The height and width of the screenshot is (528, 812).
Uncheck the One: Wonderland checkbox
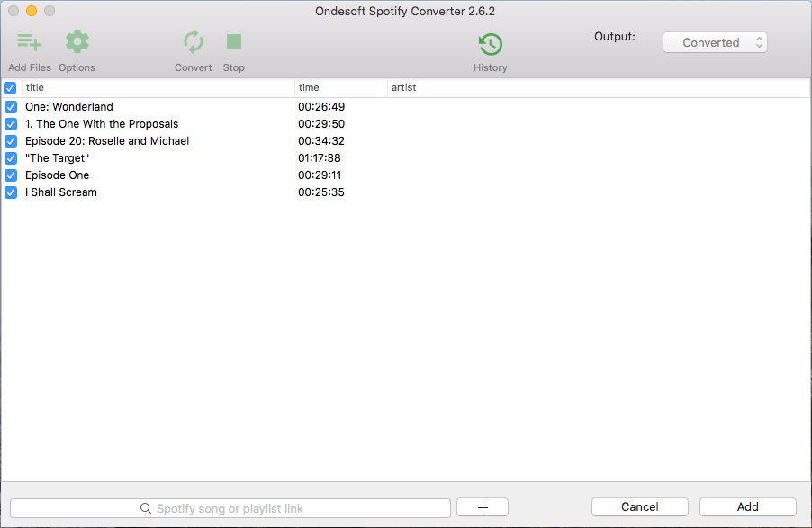(11, 107)
